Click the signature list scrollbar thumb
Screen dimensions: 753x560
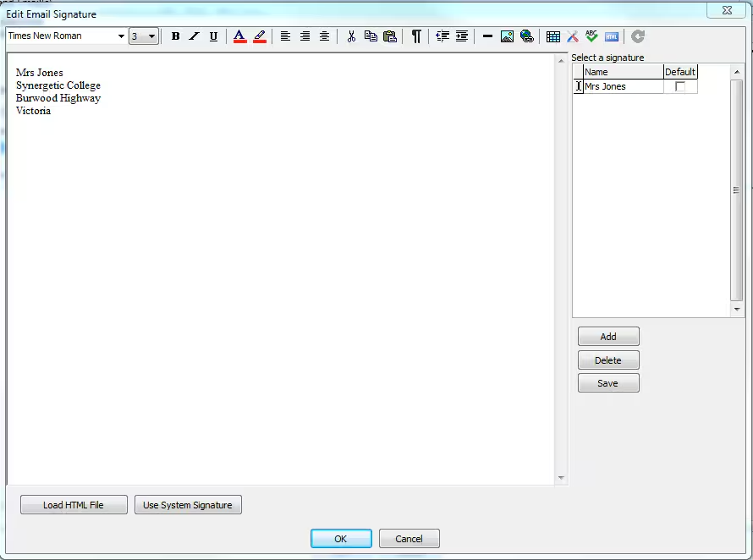[x=736, y=190]
